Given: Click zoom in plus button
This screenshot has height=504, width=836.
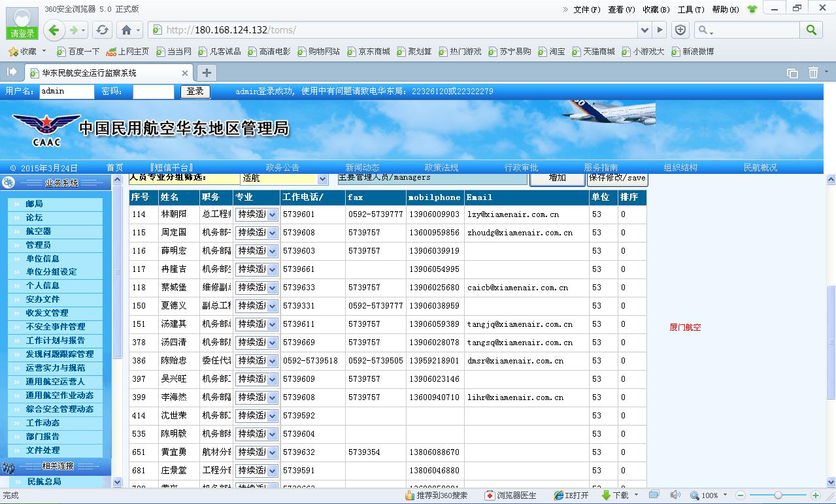Looking at the screenshot, I should click(x=816, y=496).
